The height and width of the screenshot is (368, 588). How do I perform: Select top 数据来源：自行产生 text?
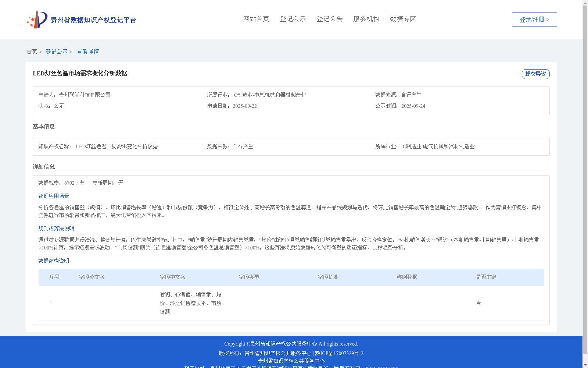point(398,95)
